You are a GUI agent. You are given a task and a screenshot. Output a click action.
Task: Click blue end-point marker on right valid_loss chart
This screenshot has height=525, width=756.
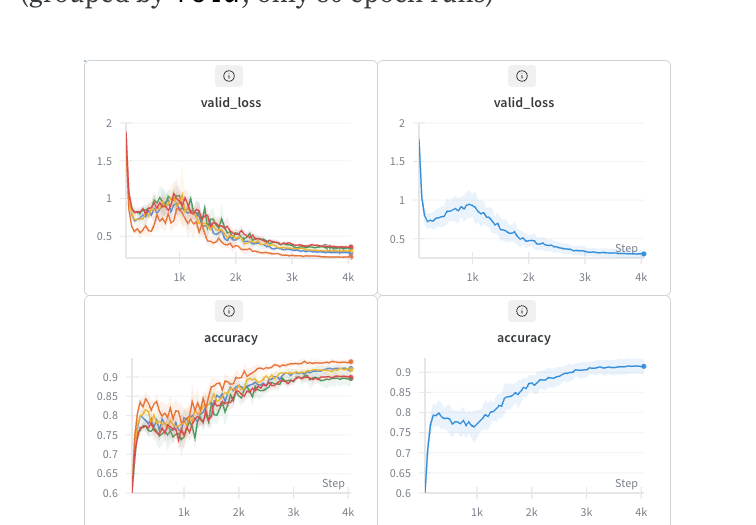pos(644,254)
